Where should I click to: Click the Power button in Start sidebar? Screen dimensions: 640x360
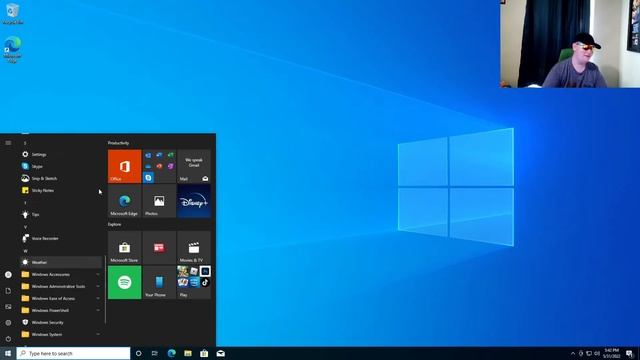pyautogui.click(x=8, y=338)
